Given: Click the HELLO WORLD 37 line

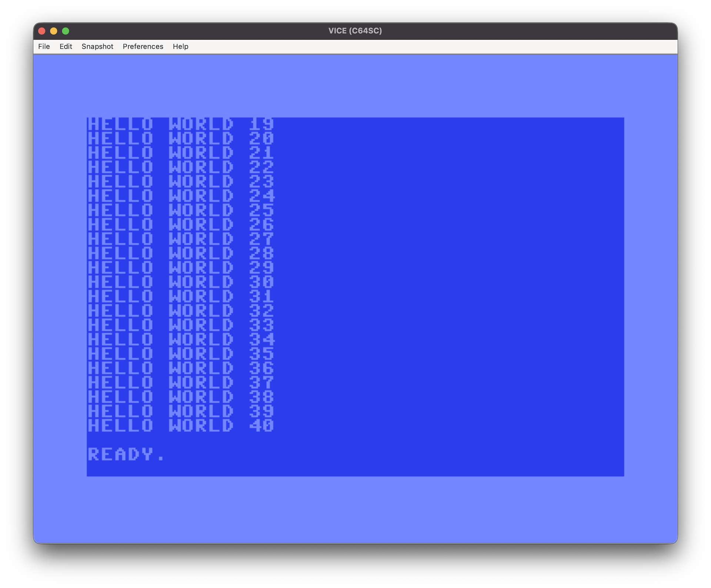Looking at the screenshot, I should [180, 382].
